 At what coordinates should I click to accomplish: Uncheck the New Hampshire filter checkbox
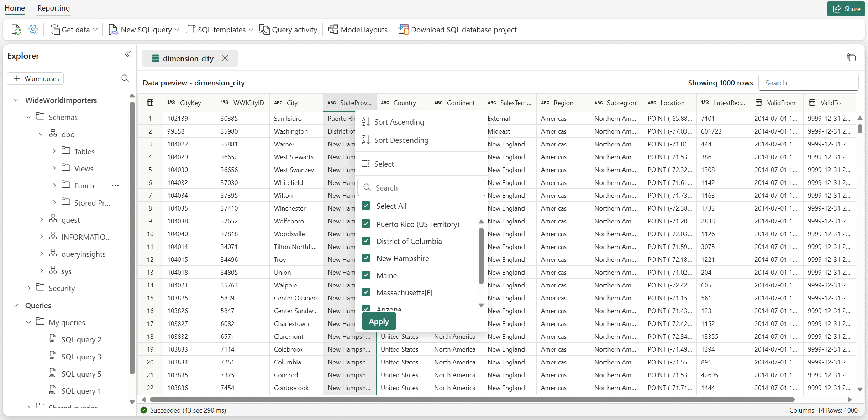[x=366, y=258]
